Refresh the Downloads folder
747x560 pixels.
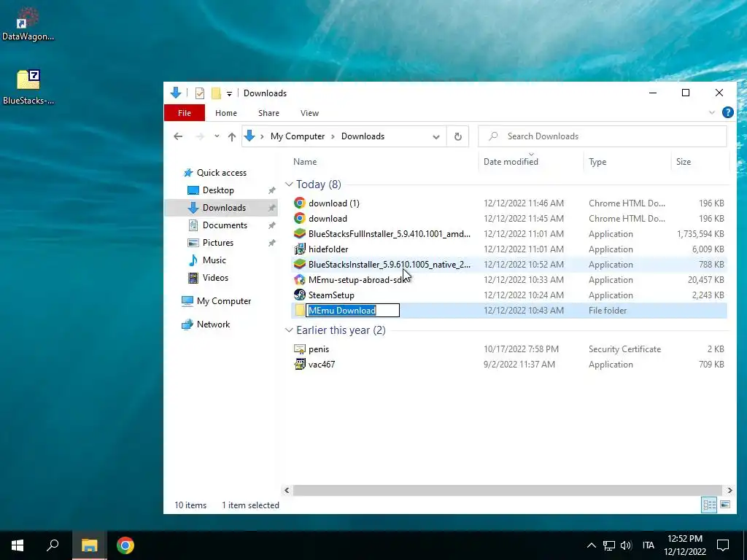coord(458,136)
